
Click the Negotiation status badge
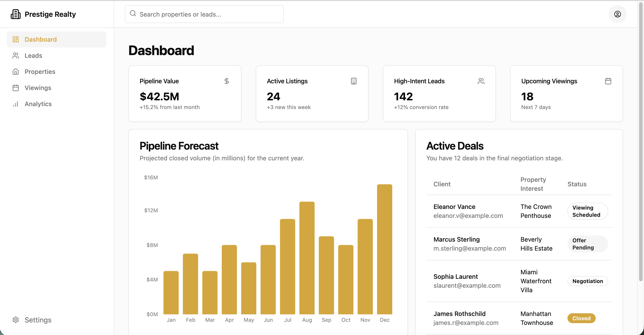(588, 281)
